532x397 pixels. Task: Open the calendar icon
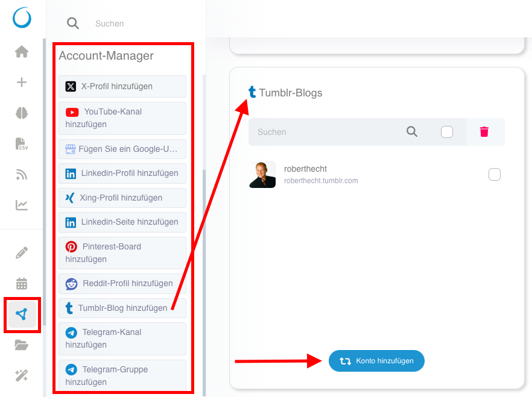click(x=22, y=284)
